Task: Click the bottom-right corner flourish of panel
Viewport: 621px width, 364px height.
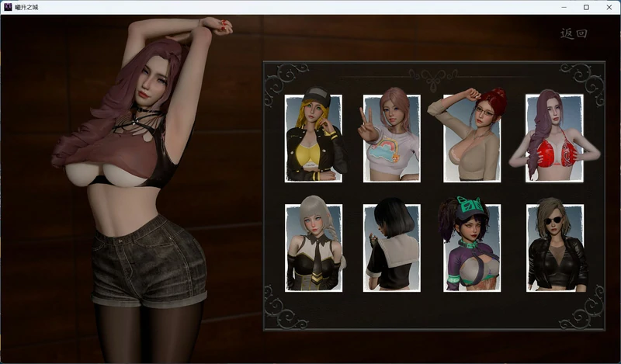Action: tap(589, 310)
